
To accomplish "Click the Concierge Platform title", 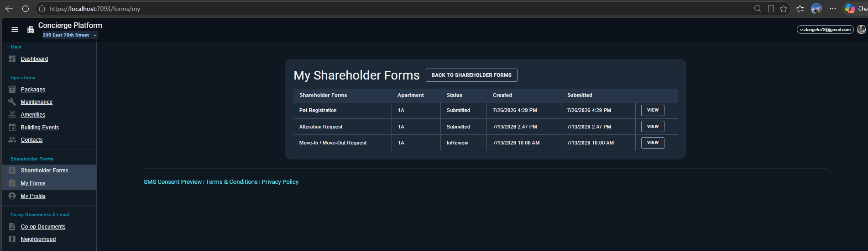I will (x=70, y=26).
